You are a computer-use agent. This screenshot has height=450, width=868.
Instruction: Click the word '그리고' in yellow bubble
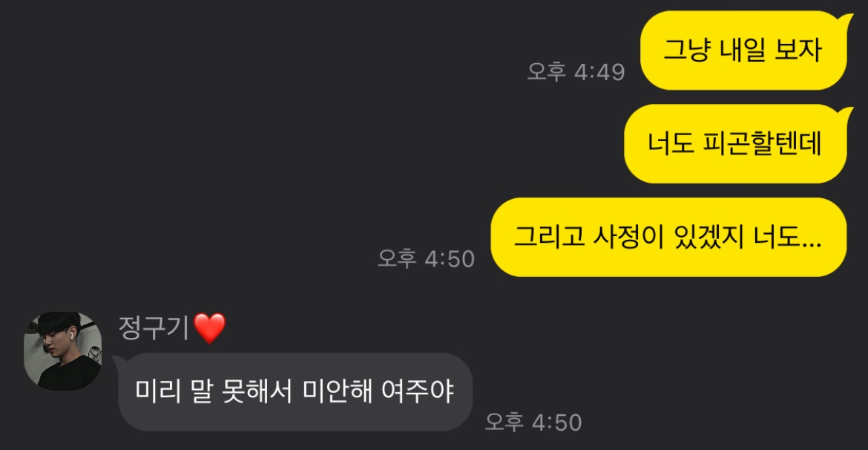548,237
